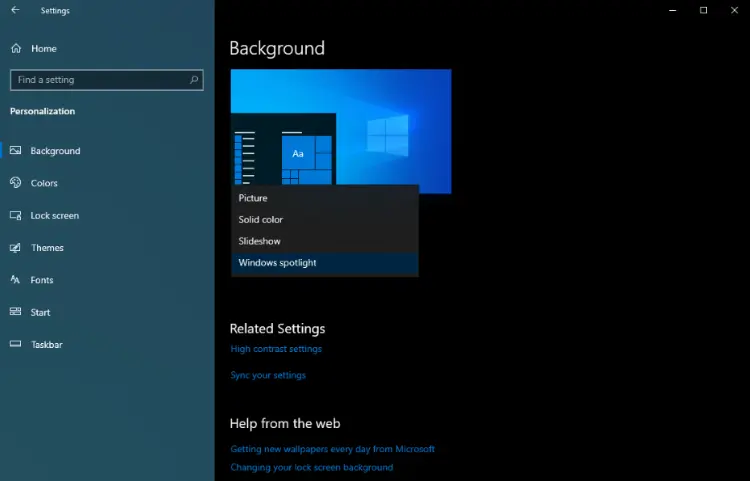Click the Help from the web heading
This screenshot has width=750, height=481.
click(x=285, y=424)
